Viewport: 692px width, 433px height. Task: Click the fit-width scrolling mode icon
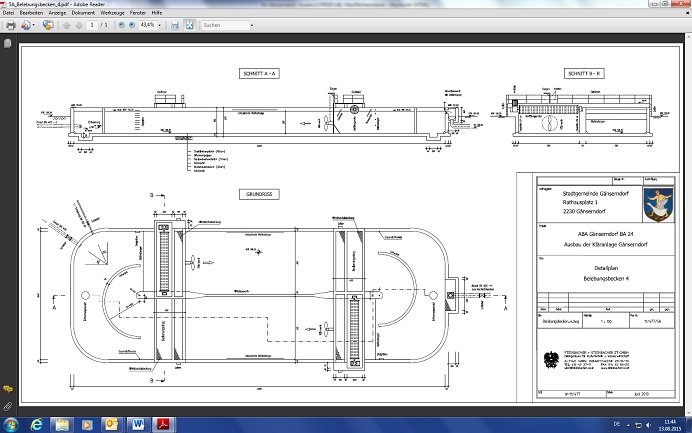pos(175,25)
